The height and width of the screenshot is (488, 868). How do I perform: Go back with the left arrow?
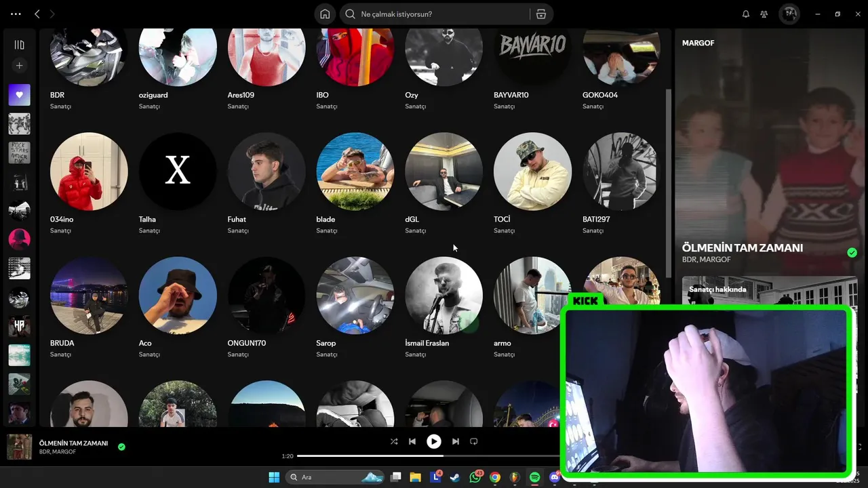37,14
